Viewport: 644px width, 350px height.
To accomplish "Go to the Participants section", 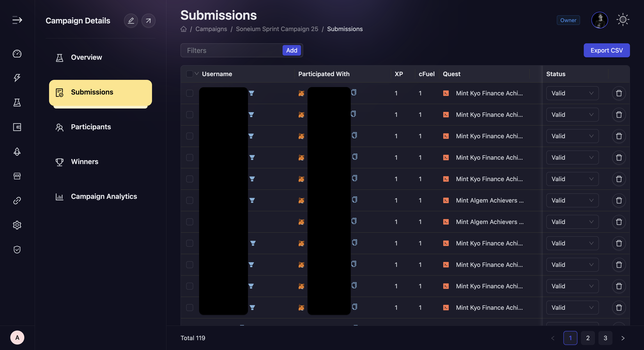I will (91, 127).
